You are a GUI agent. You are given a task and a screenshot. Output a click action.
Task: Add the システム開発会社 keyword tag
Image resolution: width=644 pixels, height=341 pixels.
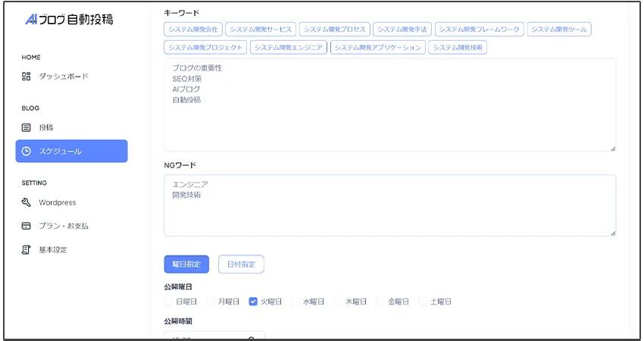[192, 30]
